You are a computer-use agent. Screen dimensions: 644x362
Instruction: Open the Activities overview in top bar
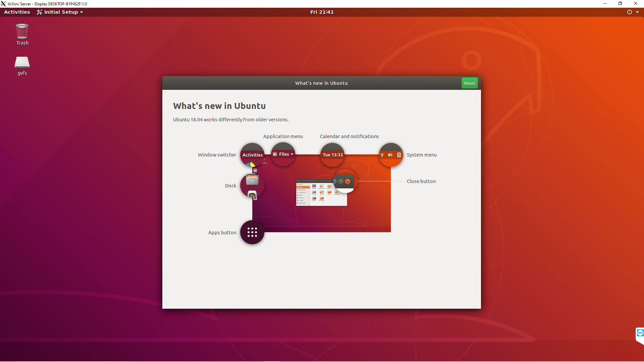coord(17,12)
